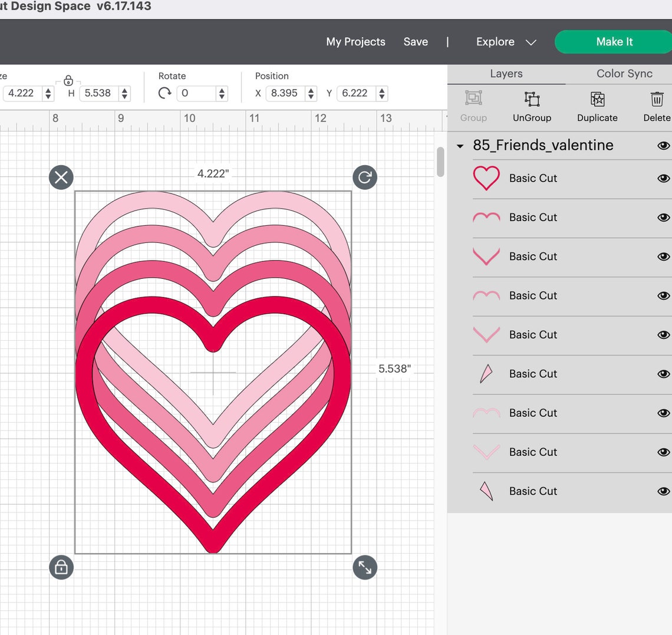Open the Explore dropdown
This screenshot has width=672, height=635.
pos(506,41)
